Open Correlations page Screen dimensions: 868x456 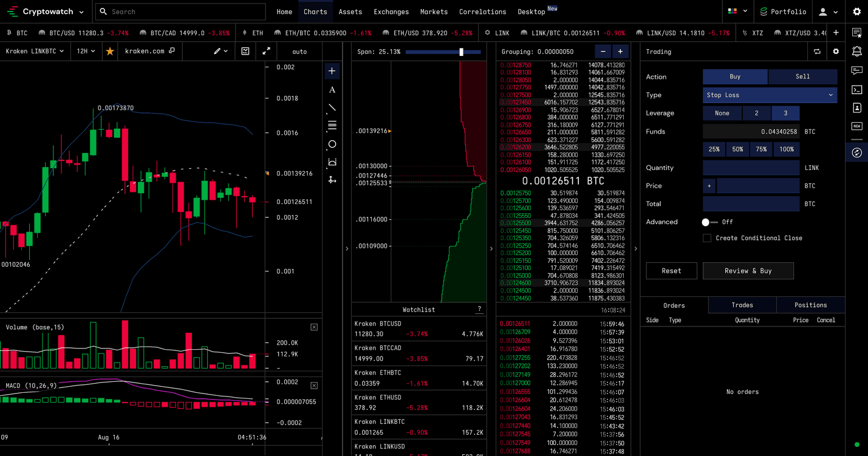tap(483, 12)
